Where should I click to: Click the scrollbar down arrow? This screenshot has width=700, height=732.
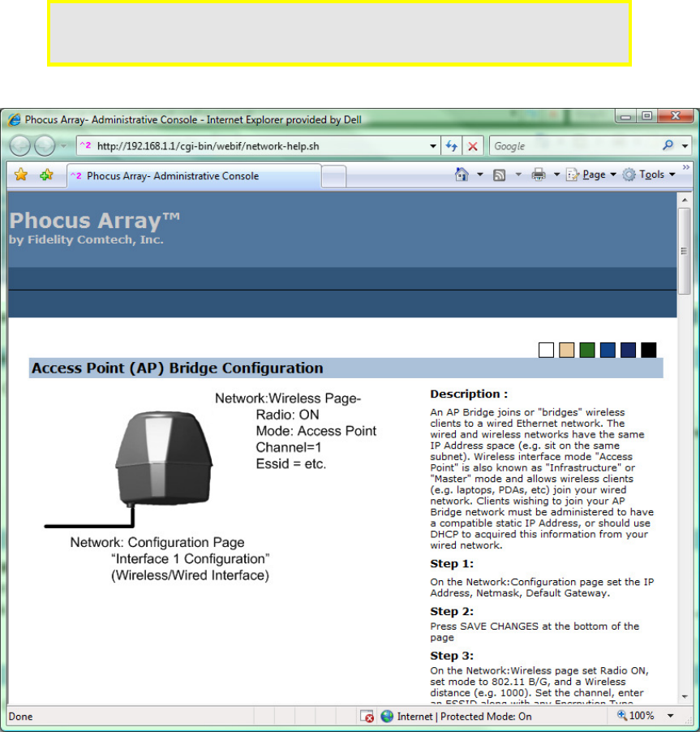click(685, 696)
